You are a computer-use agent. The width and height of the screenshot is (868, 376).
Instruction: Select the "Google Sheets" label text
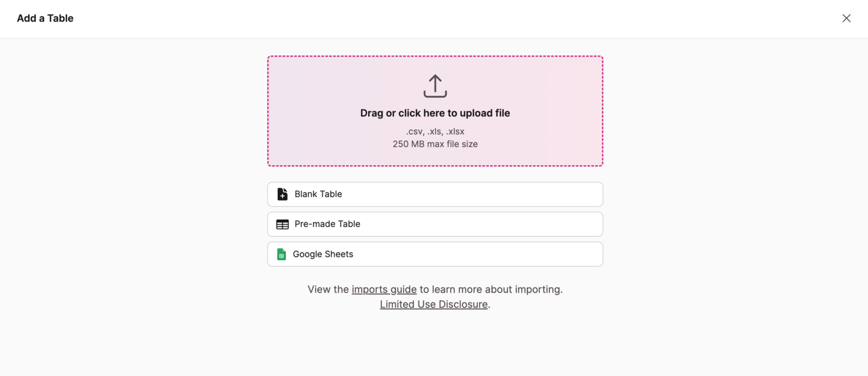(323, 254)
